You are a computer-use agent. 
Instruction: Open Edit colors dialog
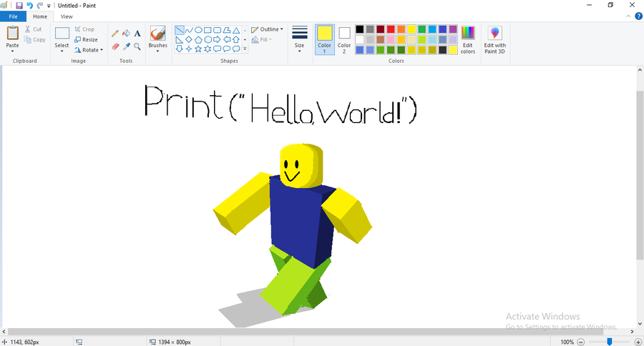pos(468,40)
